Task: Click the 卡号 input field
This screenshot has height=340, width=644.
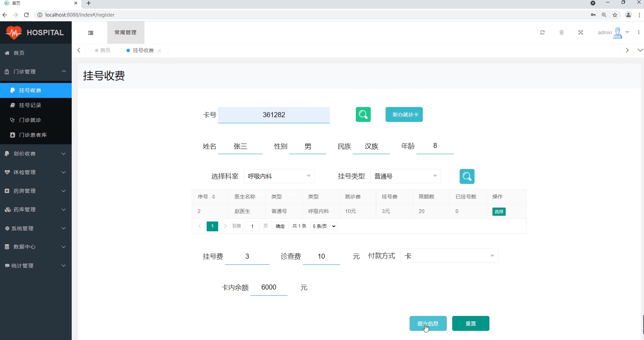Action: [274, 115]
